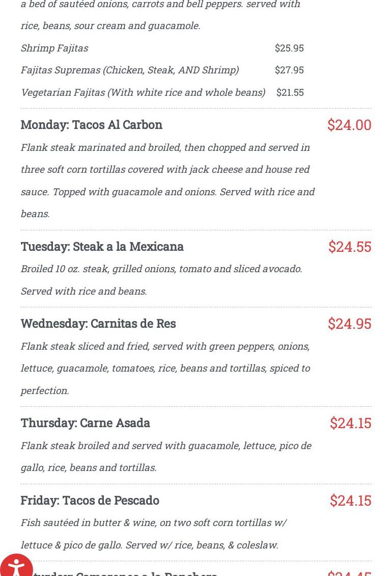
Task: Click the Shrimp Fajitas item
Action: click(54, 48)
